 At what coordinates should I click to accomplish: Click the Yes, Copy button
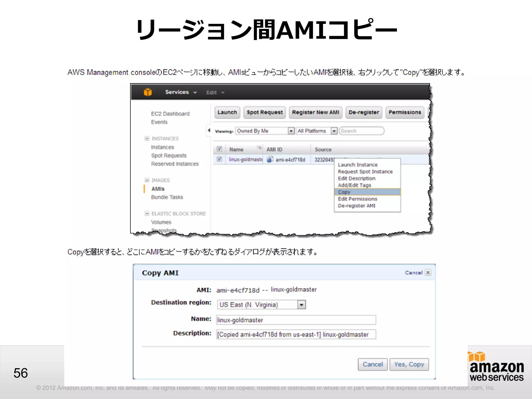[x=409, y=364]
